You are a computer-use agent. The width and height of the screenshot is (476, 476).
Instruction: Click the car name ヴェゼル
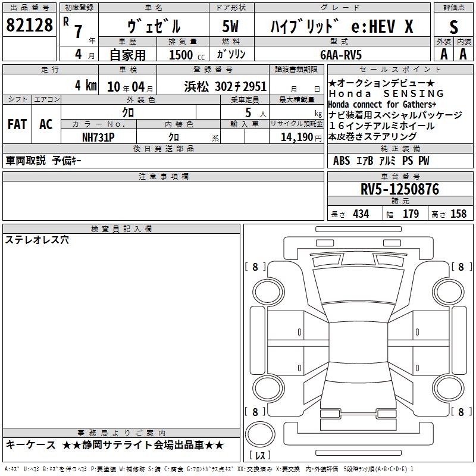coord(154,26)
